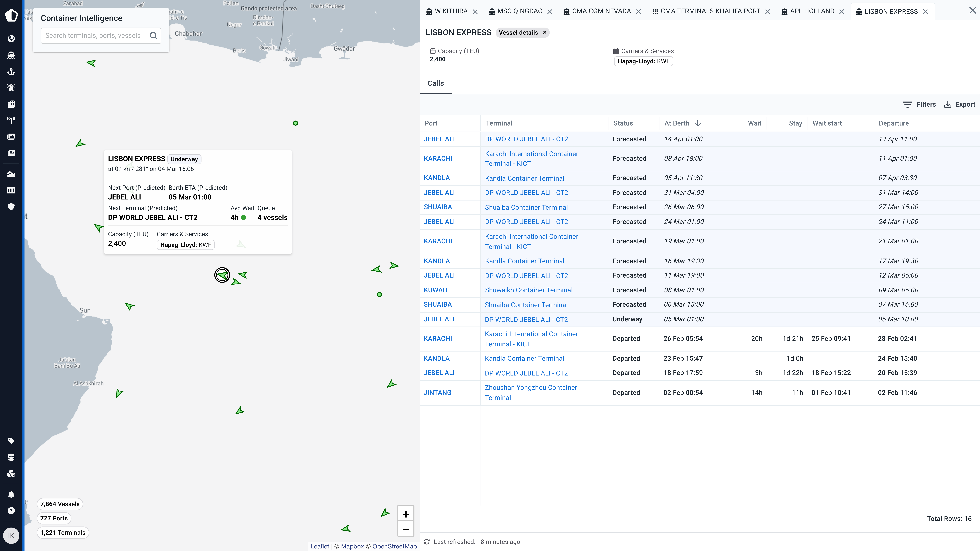
Task: Open the database stack sidebar icon
Action: pos(11,457)
